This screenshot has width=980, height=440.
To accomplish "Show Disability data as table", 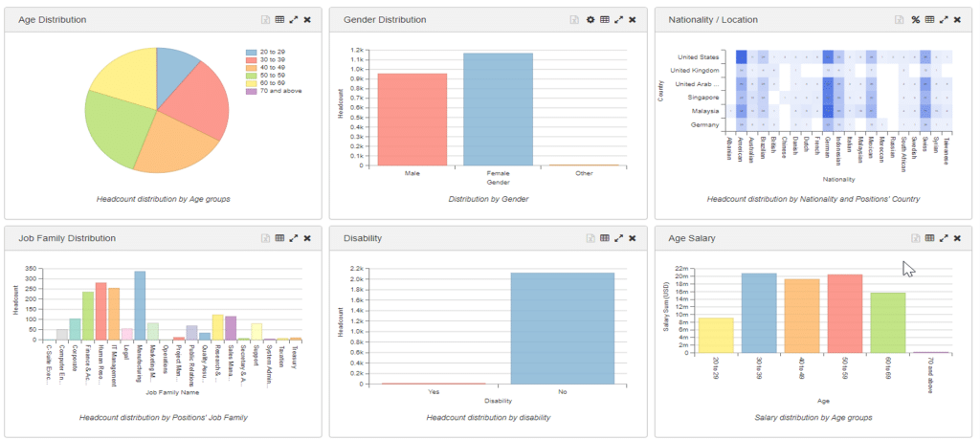I will [605, 238].
